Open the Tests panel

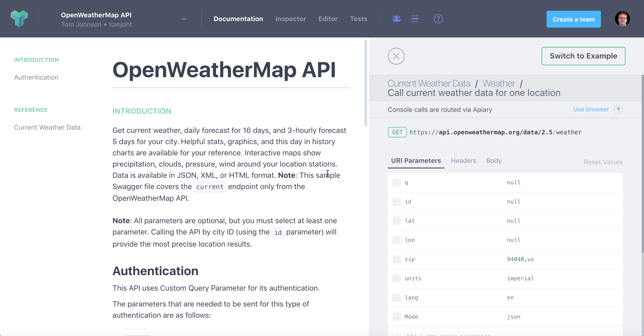[359, 19]
